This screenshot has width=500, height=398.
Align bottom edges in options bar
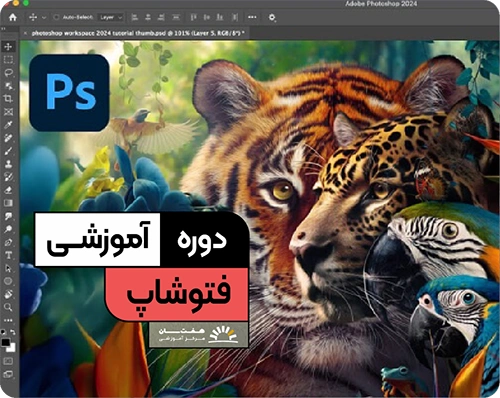(x=220, y=17)
